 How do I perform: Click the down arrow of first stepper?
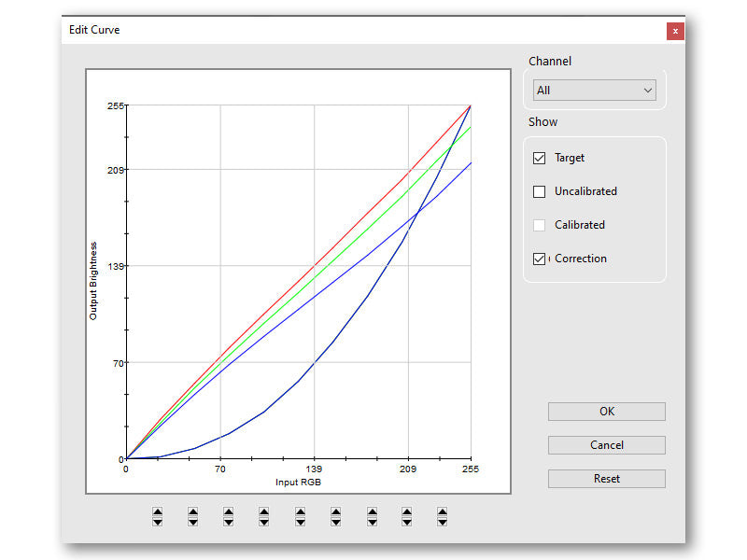click(157, 522)
